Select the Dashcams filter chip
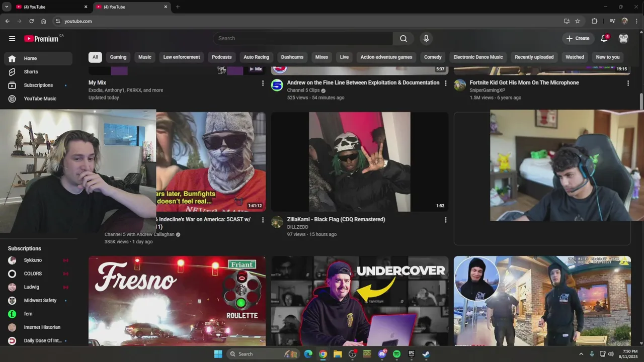The height and width of the screenshot is (362, 644). tap(292, 57)
